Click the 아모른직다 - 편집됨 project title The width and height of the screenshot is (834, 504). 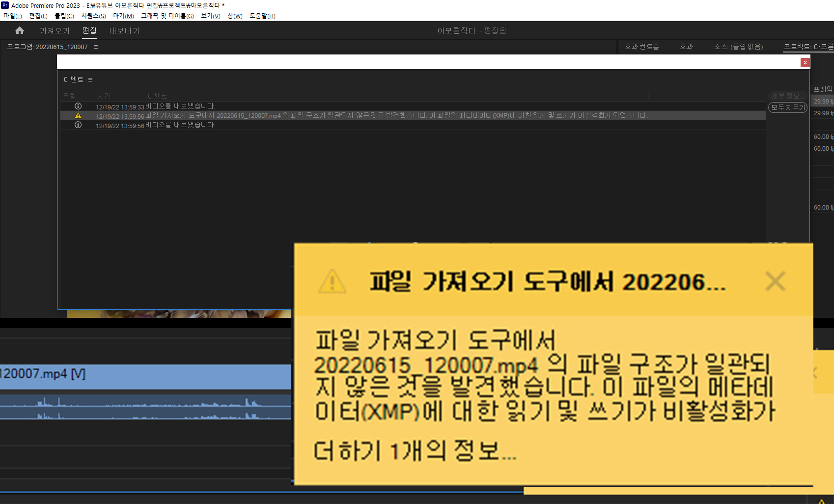coord(472,30)
